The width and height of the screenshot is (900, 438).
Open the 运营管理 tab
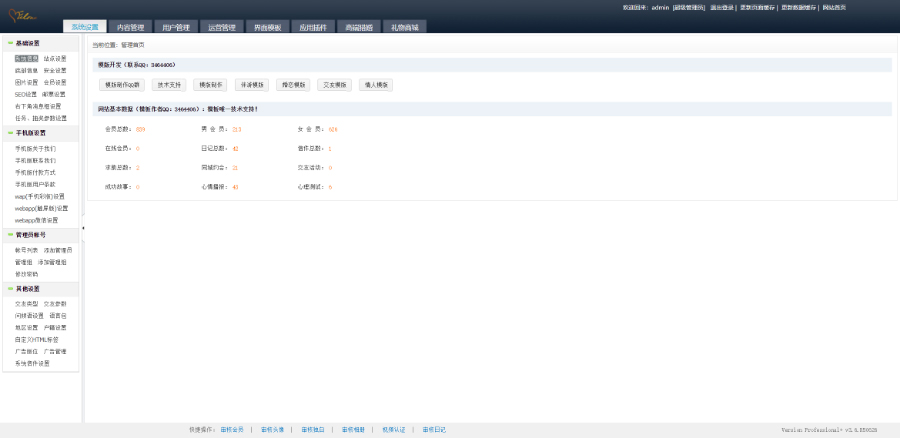coord(222,27)
